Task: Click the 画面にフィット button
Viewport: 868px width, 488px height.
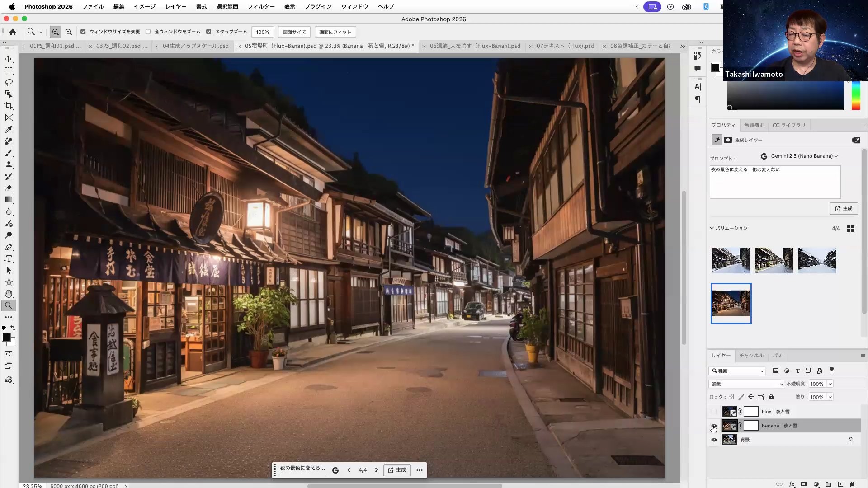Action: 335,32
